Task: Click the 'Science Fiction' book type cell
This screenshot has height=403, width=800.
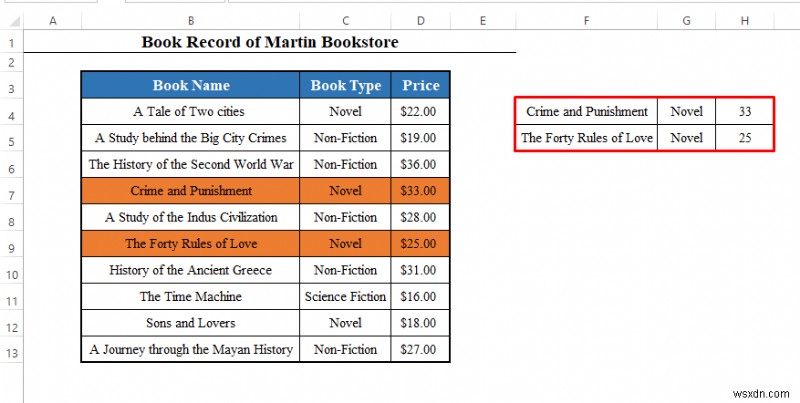Action: 345,297
